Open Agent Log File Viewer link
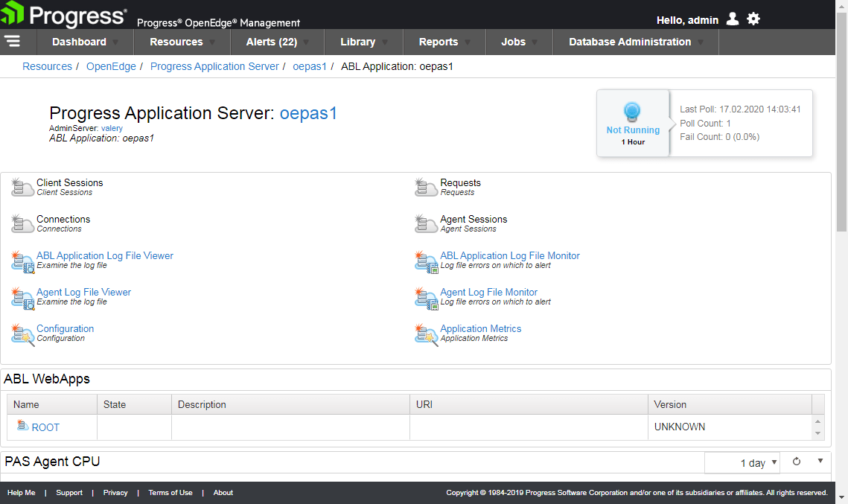This screenshot has height=504, width=848. tap(84, 292)
